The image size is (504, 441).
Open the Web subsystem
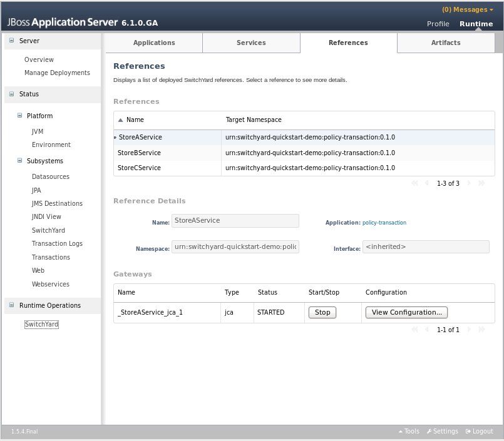38,270
